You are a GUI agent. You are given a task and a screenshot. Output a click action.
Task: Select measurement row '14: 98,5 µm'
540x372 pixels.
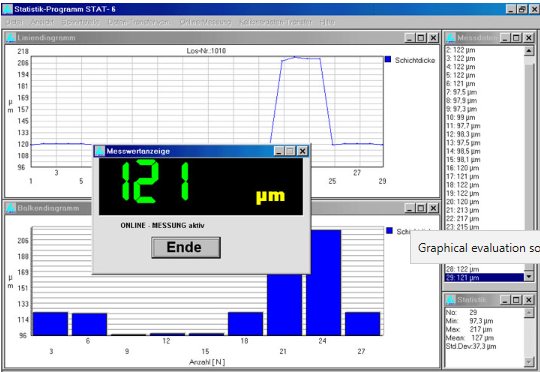click(x=485, y=151)
